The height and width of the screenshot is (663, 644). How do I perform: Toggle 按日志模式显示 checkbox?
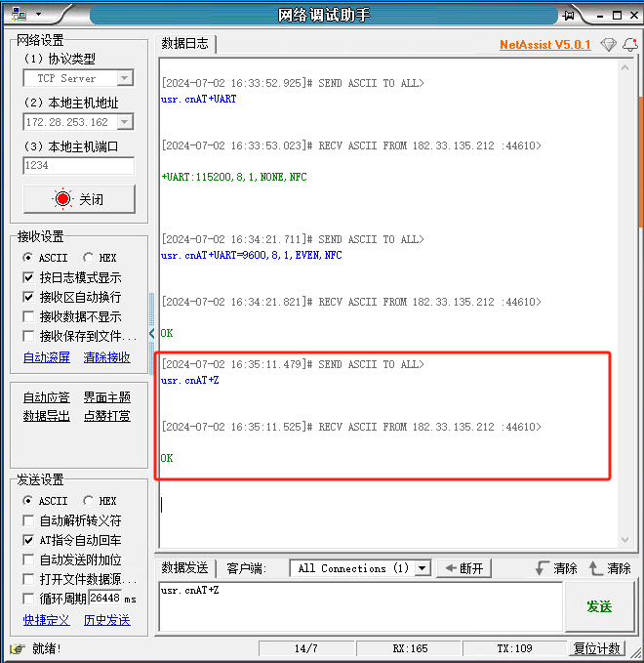[x=28, y=277]
